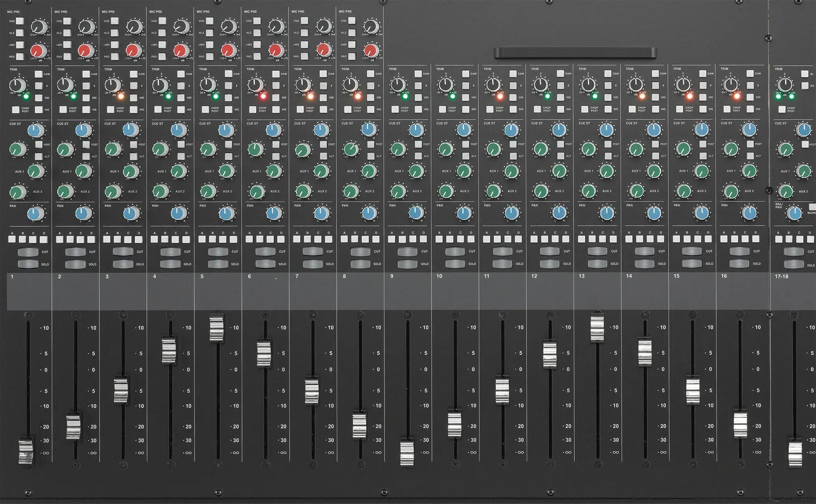The height and width of the screenshot is (504, 816).
Task: Engage the PAD switch on channel 4
Action: (162, 56)
